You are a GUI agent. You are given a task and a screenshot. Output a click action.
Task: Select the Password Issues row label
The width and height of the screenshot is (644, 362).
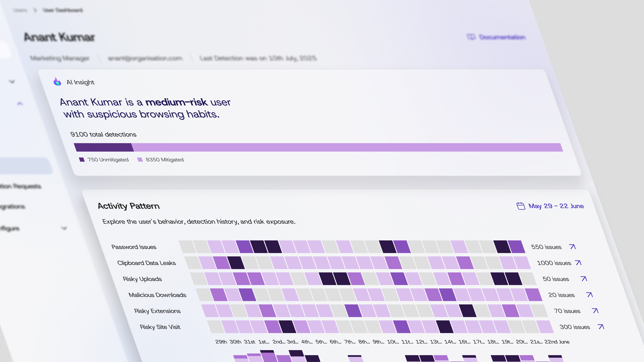click(x=134, y=247)
